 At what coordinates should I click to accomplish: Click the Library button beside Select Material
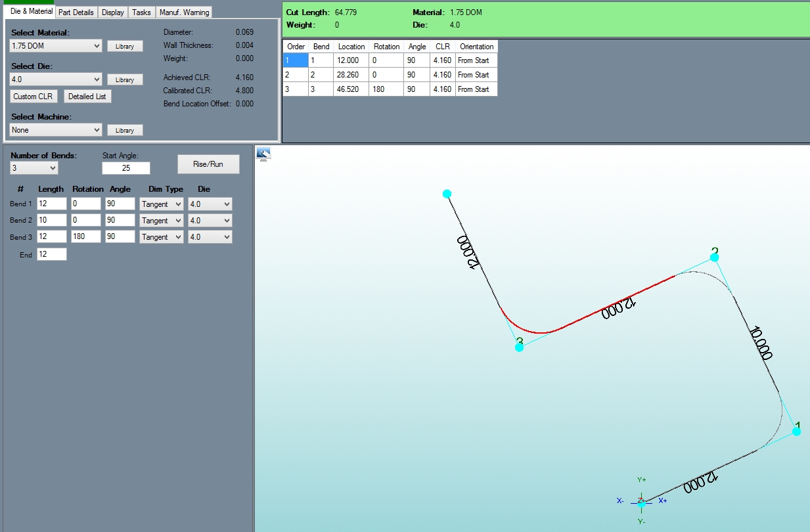pyautogui.click(x=125, y=46)
